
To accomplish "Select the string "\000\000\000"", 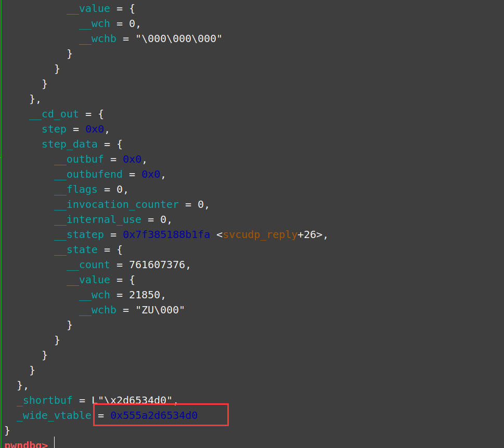I will point(179,38).
